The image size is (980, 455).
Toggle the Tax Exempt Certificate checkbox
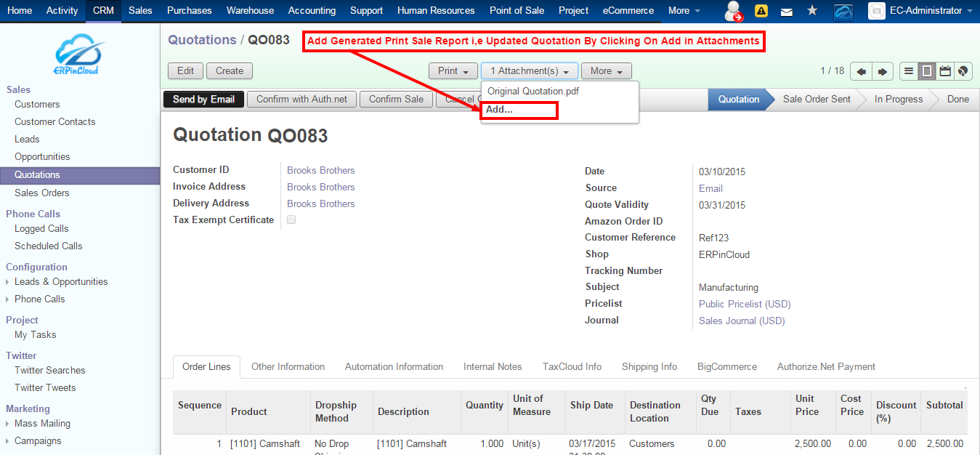click(x=291, y=220)
